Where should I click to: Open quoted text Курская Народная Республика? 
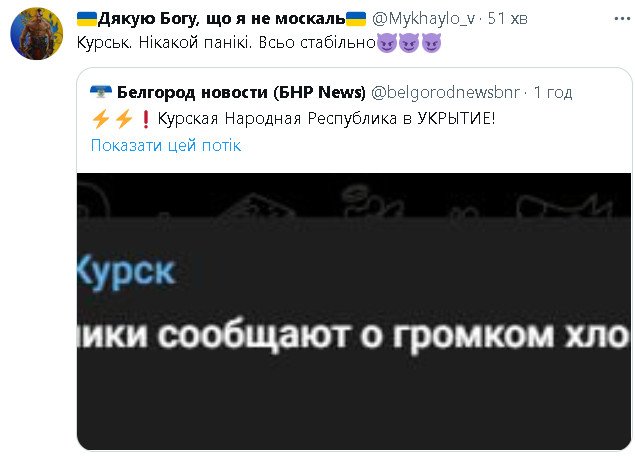pos(277,119)
